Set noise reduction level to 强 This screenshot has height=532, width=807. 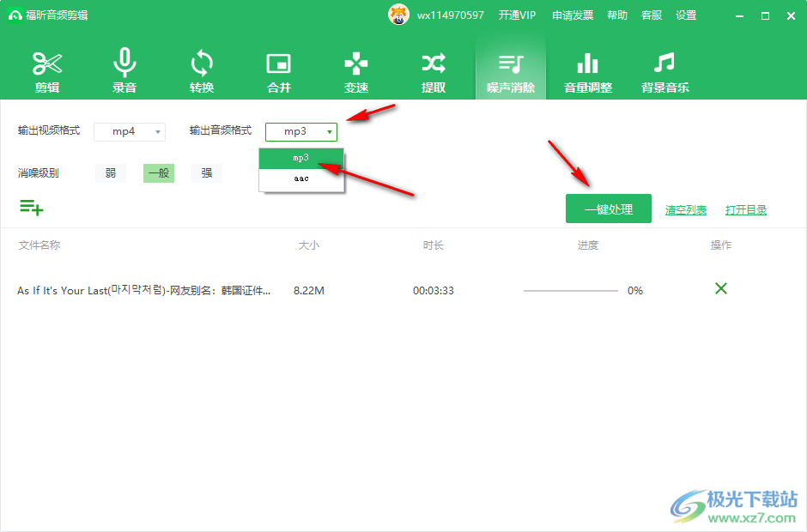pyautogui.click(x=207, y=173)
